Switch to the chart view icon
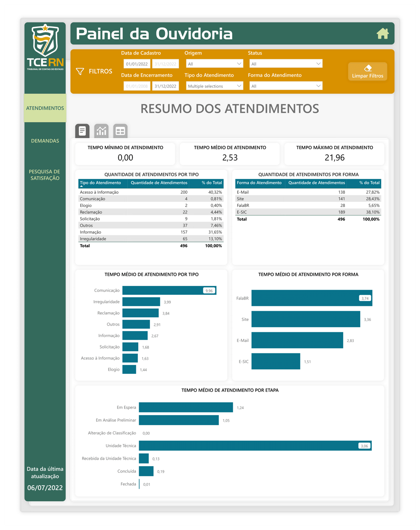This screenshot has height=530, width=420. point(101,131)
